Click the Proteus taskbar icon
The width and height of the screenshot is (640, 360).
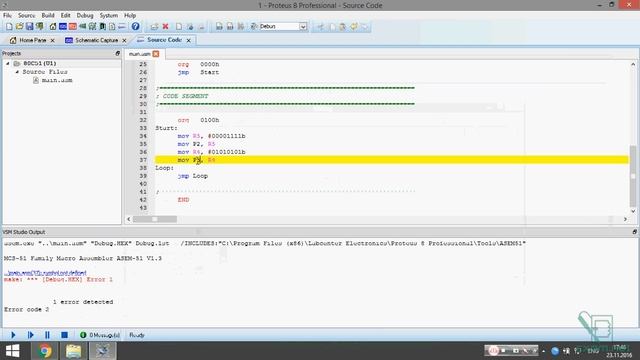pos(102,351)
